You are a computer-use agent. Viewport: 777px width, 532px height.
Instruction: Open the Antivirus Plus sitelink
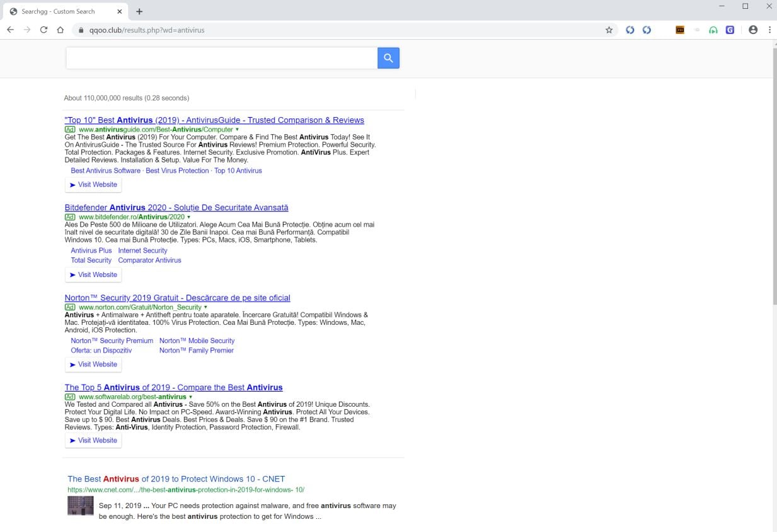pos(91,251)
